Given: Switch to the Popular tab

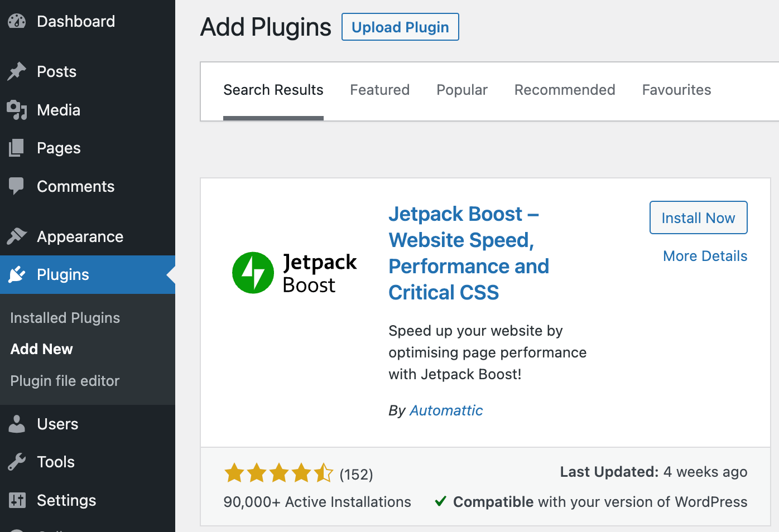Looking at the screenshot, I should 462,90.
